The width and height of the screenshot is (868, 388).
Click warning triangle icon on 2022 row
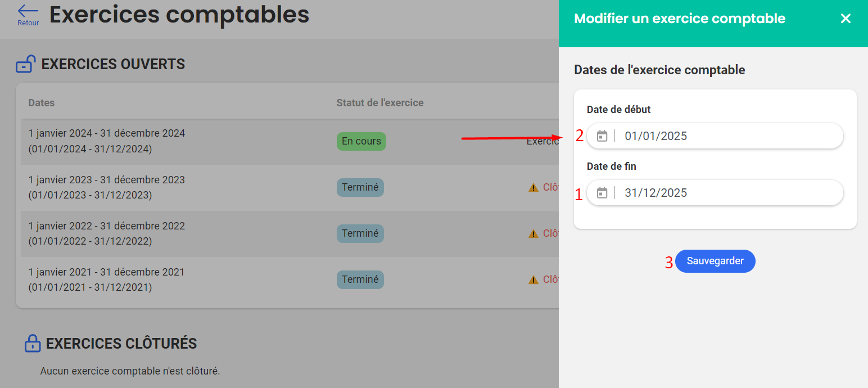coord(534,234)
